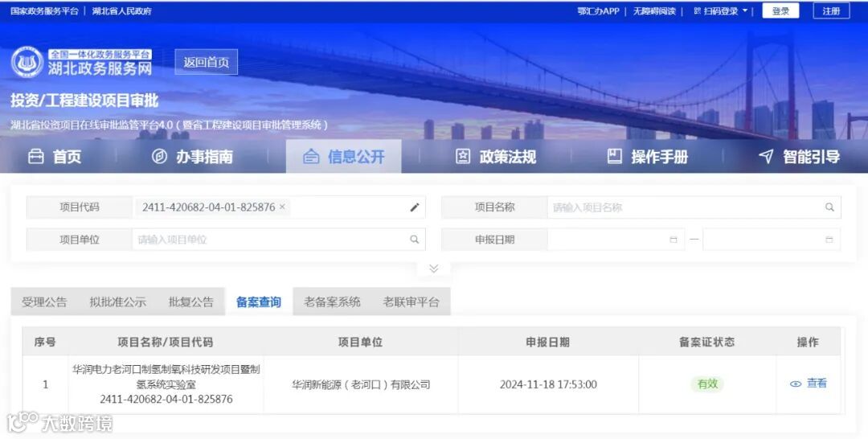Click search icon in 项目名称 field
The width and height of the screenshot is (868, 439).
tap(829, 207)
